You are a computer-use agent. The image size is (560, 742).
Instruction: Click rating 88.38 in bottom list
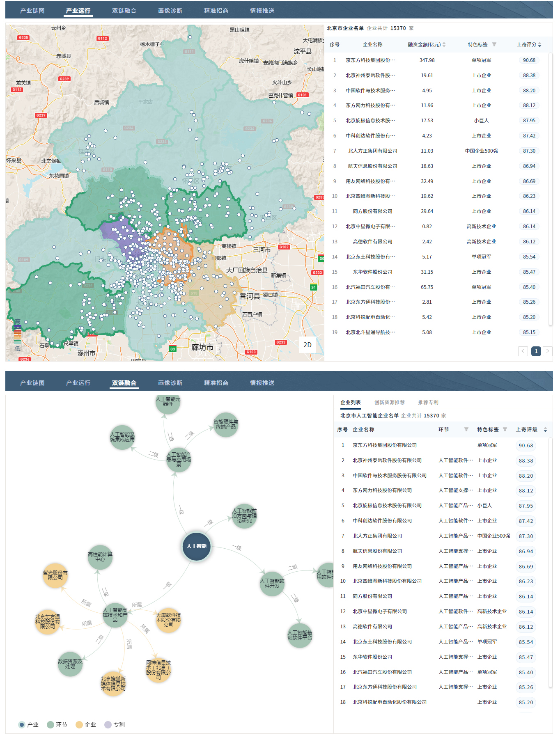(x=526, y=461)
